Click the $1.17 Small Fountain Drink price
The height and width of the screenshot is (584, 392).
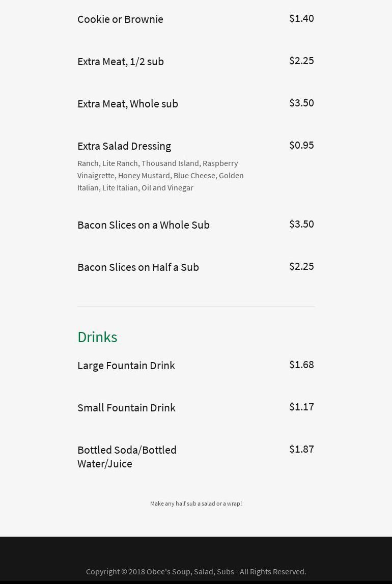(x=301, y=407)
